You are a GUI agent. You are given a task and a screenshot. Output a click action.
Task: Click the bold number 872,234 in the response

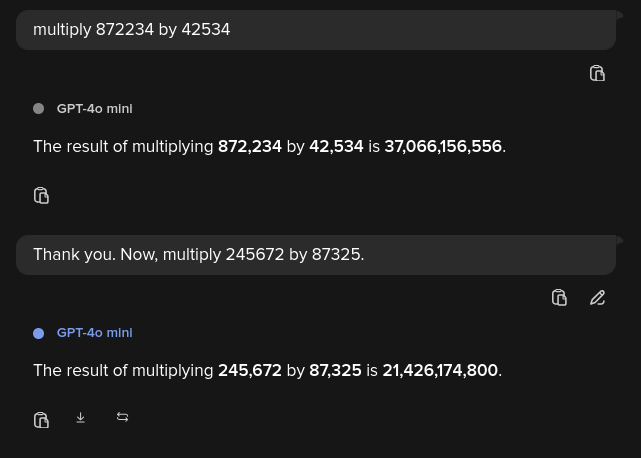(250, 147)
